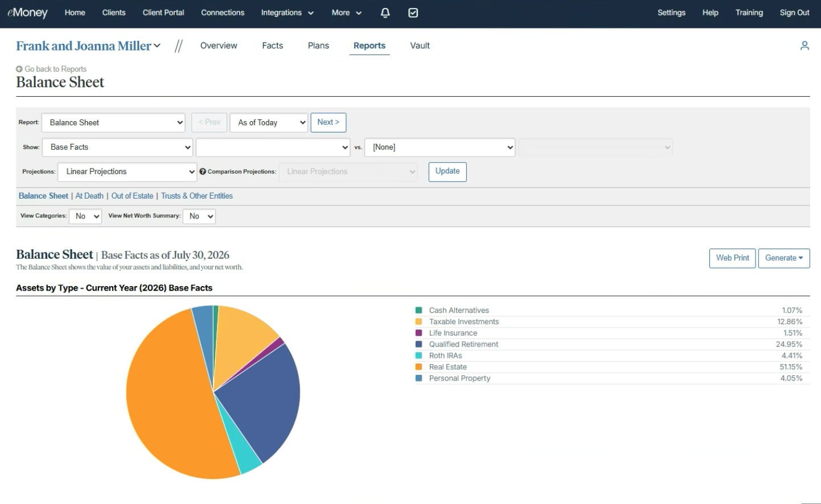Switch to the Facts tab
The image size is (821, 504).
pyautogui.click(x=273, y=46)
